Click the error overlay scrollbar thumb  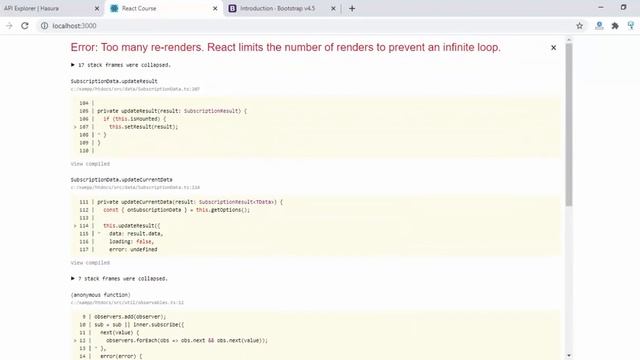click(x=569, y=124)
